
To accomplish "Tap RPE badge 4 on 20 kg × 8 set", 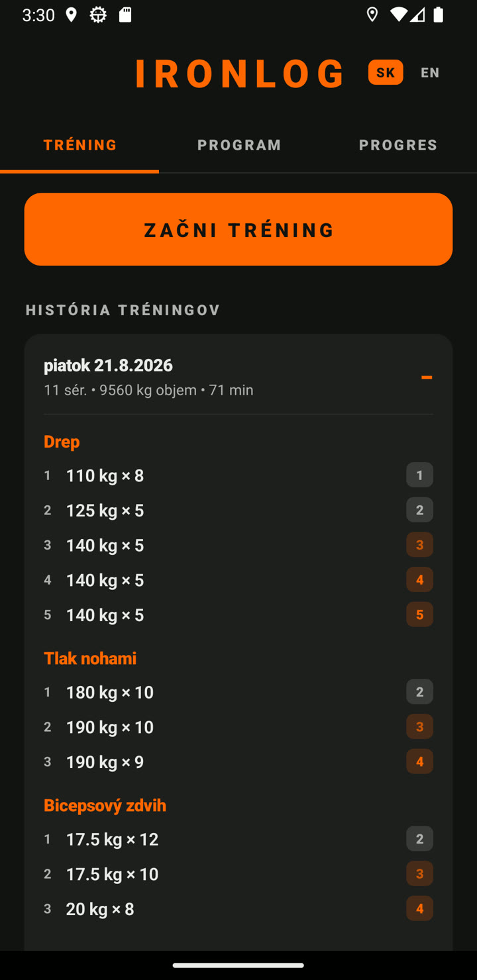I will tap(419, 908).
